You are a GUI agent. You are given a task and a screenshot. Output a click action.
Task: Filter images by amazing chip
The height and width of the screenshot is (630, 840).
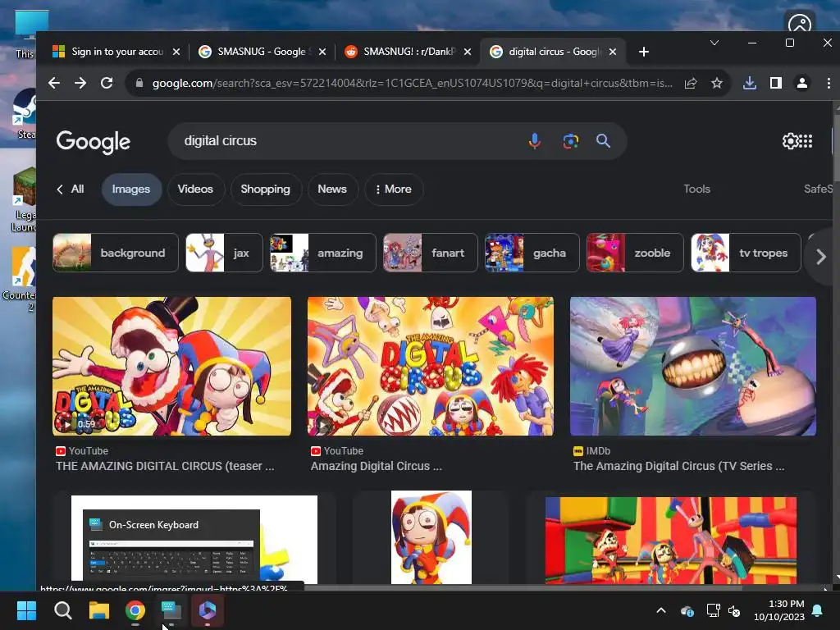pyautogui.click(x=322, y=253)
